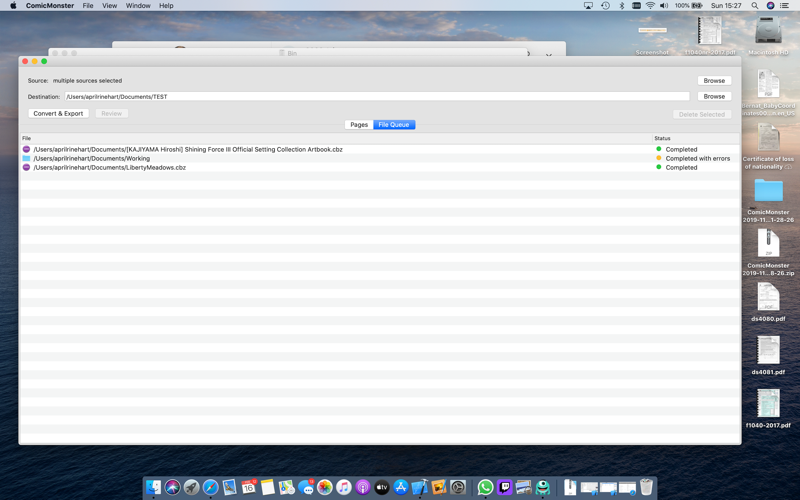Click the volume icon in menu bar
This screenshot has width=800, height=500.
(664, 6)
